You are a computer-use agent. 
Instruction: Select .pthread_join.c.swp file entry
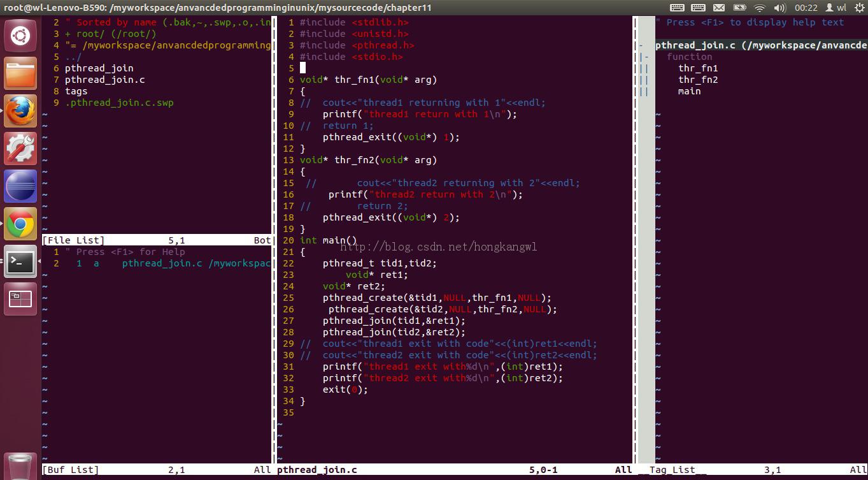click(x=119, y=103)
